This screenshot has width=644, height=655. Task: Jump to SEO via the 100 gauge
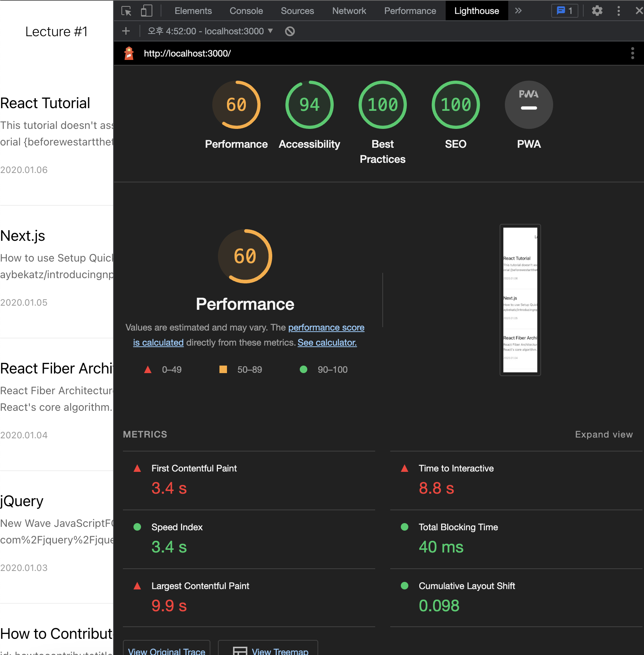click(456, 105)
